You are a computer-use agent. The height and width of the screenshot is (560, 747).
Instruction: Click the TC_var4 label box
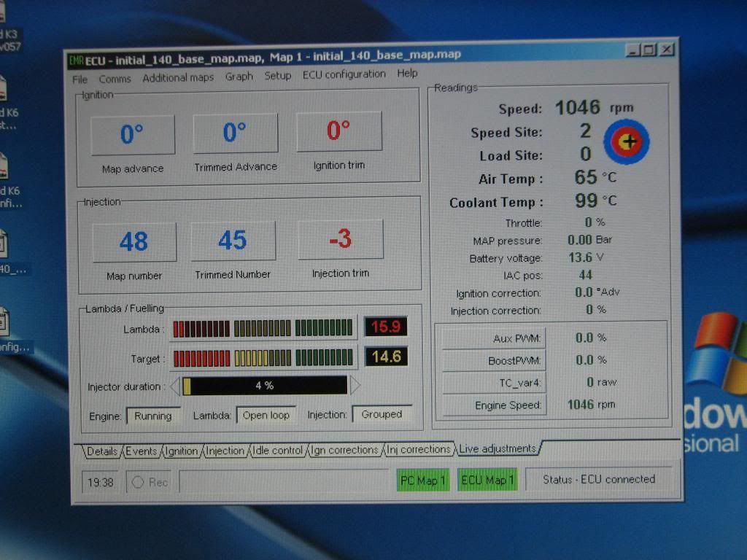[495, 384]
